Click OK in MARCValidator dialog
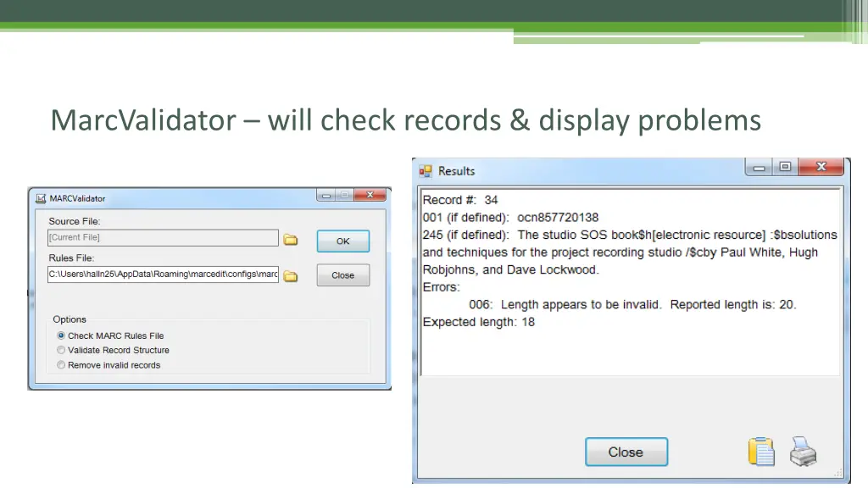Viewport: 868px width, 488px height. pyautogui.click(x=343, y=241)
